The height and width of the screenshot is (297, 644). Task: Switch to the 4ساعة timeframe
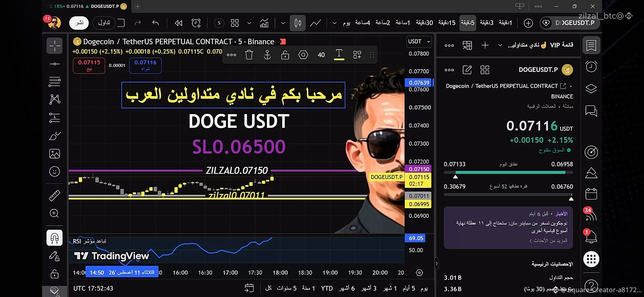click(x=362, y=23)
